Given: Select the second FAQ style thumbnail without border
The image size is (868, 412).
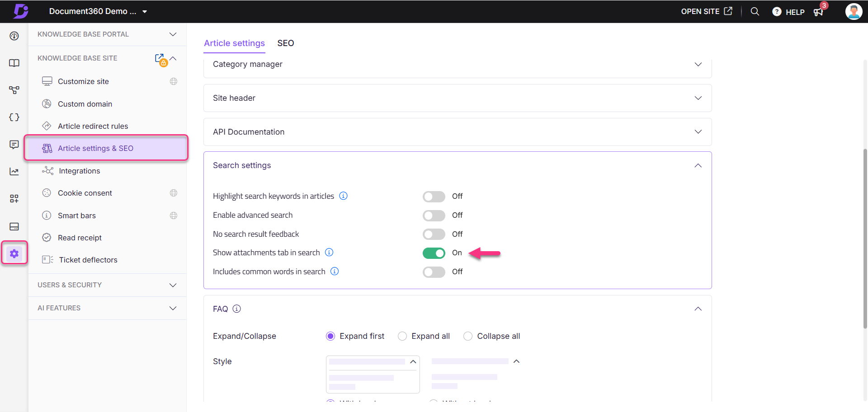Looking at the screenshot, I should (476, 374).
